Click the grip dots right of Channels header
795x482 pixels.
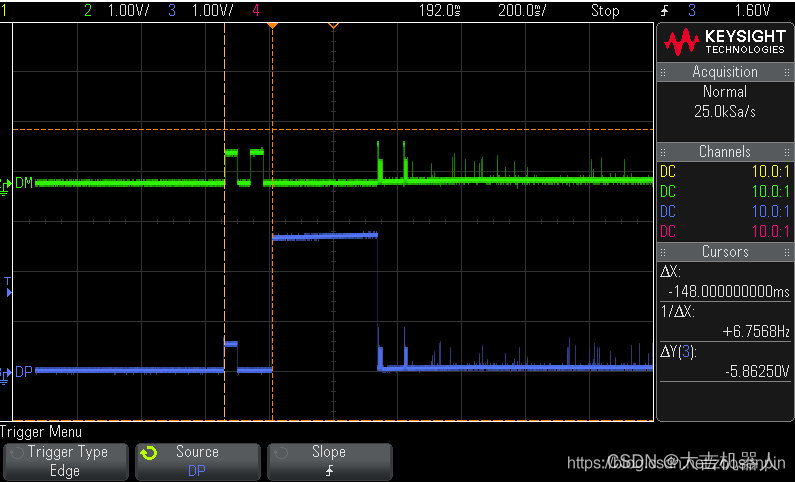[787, 152]
